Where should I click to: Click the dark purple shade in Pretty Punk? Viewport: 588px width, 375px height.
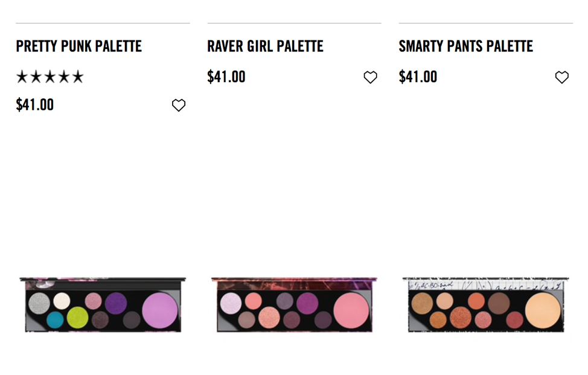(115, 303)
